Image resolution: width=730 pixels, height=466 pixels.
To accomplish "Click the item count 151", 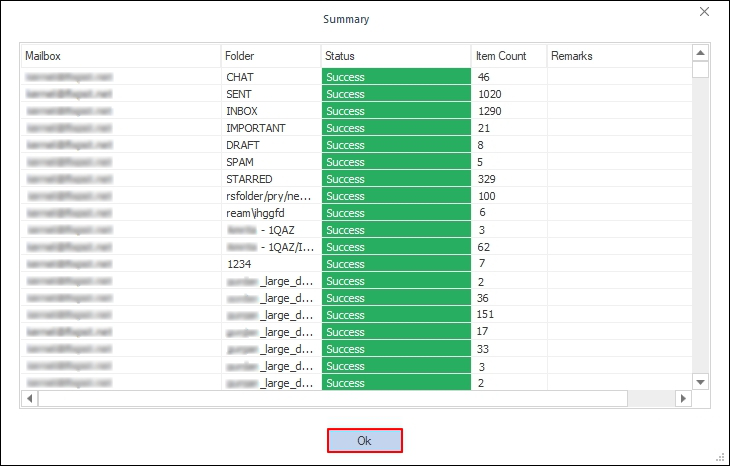I will [x=485, y=314].
